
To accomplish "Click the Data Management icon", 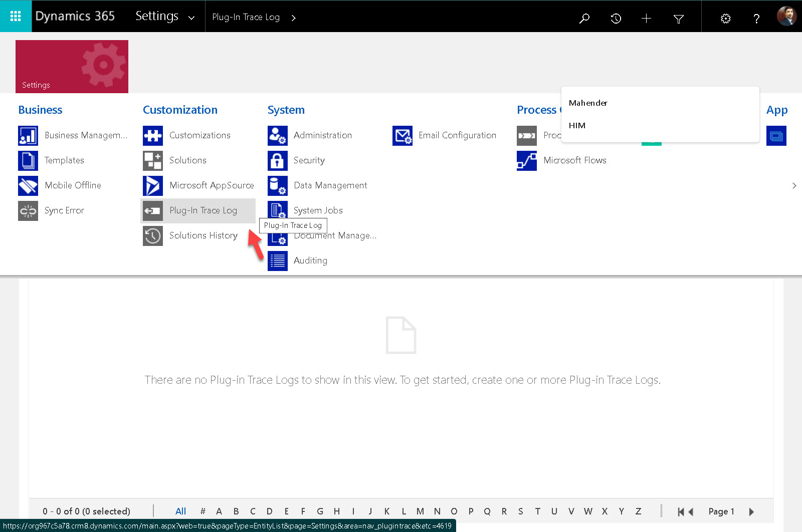I will [278, 186].
